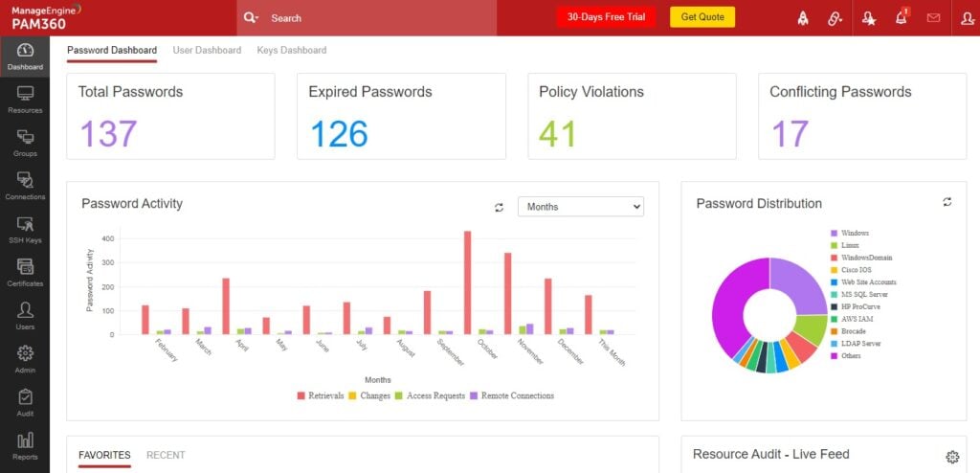
Task: Click Others legend entry
Action: (x=846, y=356)
